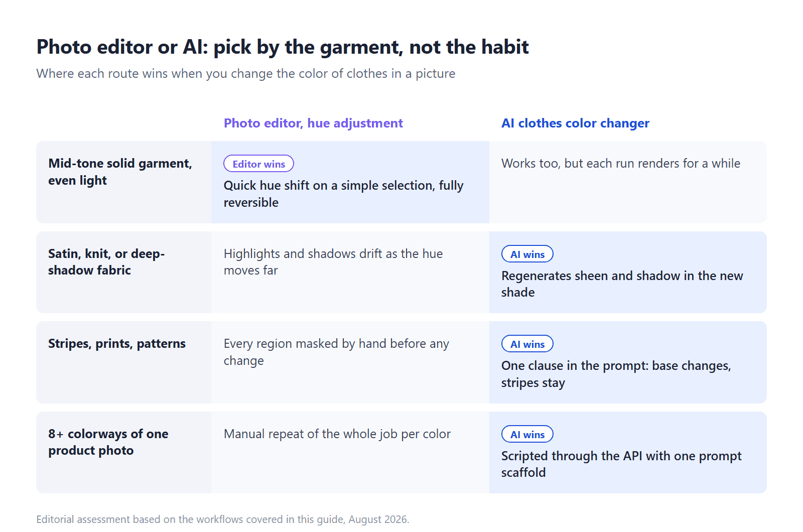
Task: Click the editorial assessment footnote text
Action: click(x=223, y=519)
